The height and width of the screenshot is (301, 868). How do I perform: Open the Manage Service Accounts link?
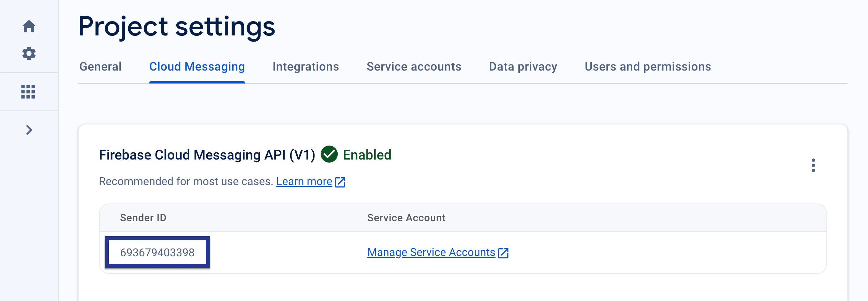(431, 252)
